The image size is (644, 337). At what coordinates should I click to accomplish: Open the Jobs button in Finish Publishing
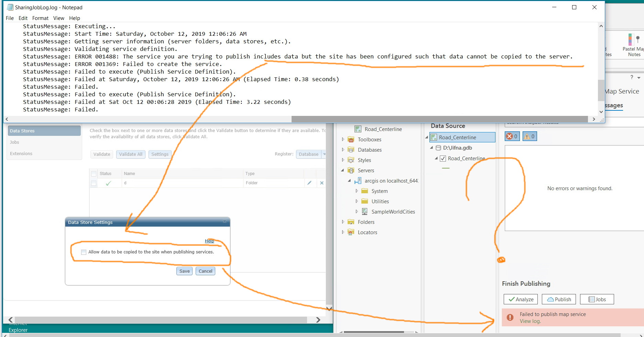point(597,299)
